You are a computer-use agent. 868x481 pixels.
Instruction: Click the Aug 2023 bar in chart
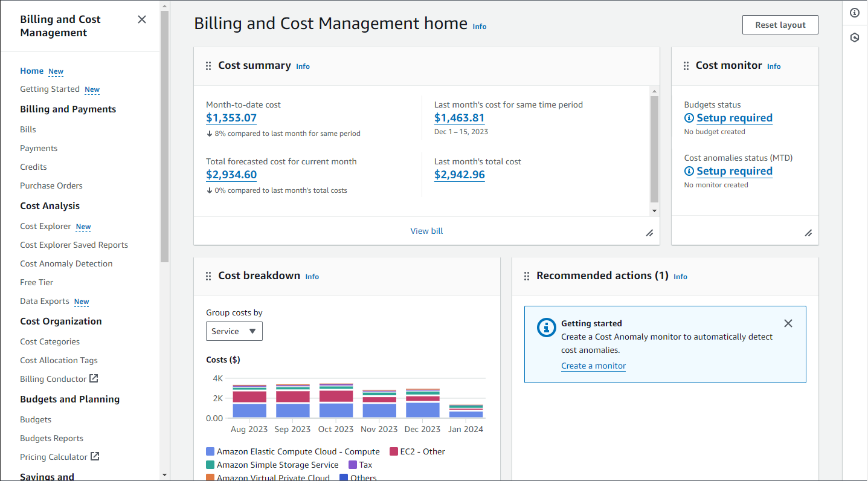249,401
